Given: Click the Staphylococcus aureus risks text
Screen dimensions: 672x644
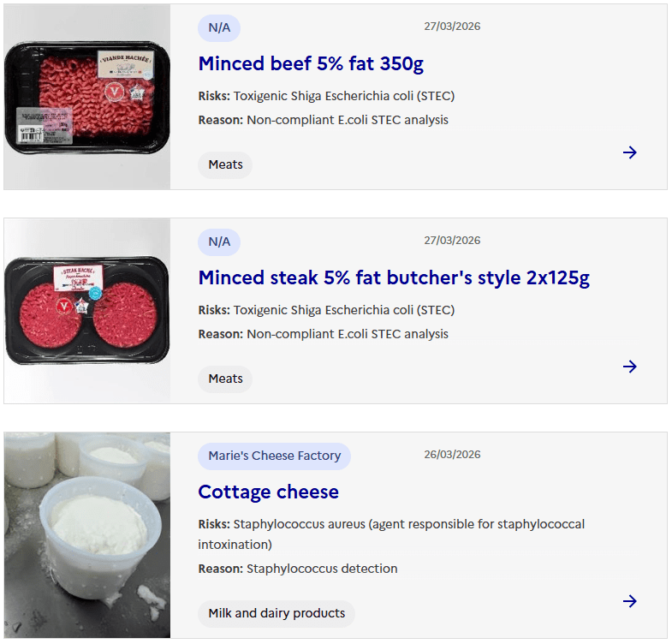Looking at the screenshot, I should (391, 534).
